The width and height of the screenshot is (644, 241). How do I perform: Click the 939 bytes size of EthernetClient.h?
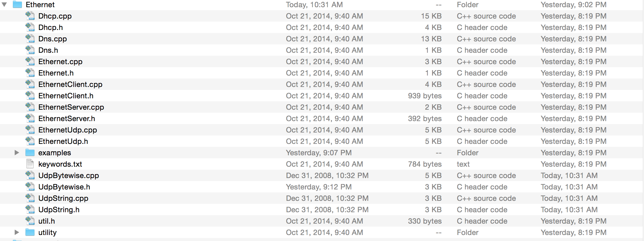point(425,96)
